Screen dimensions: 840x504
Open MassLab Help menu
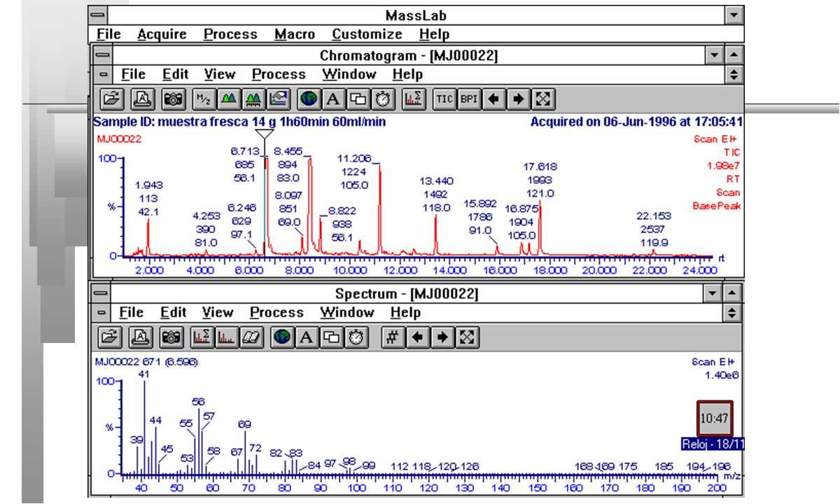[434, 34]
